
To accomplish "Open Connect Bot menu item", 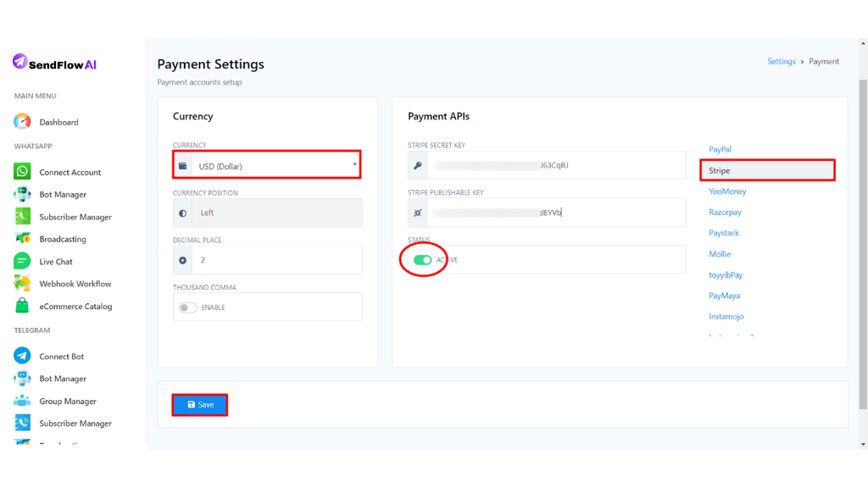I will pos(61,357).
